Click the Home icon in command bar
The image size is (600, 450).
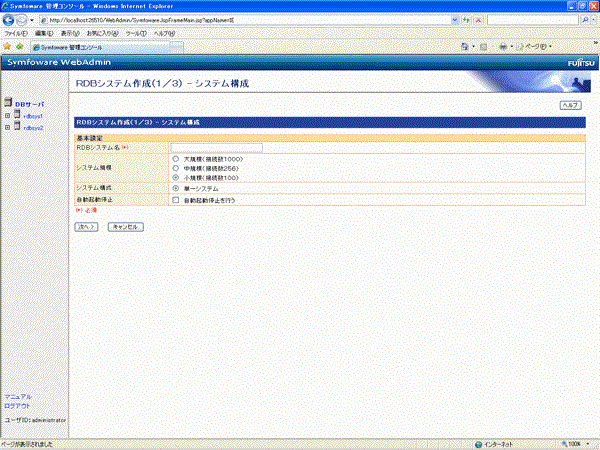click(465, 47)
